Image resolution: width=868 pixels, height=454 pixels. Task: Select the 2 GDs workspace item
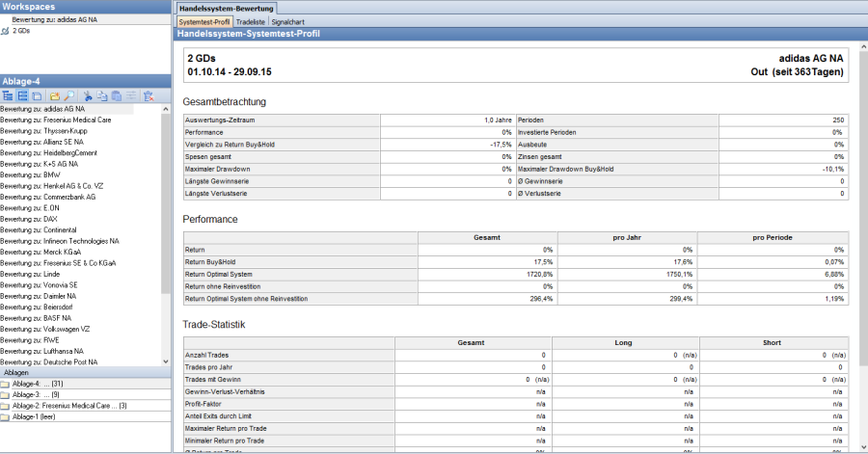tap(21, 31)
